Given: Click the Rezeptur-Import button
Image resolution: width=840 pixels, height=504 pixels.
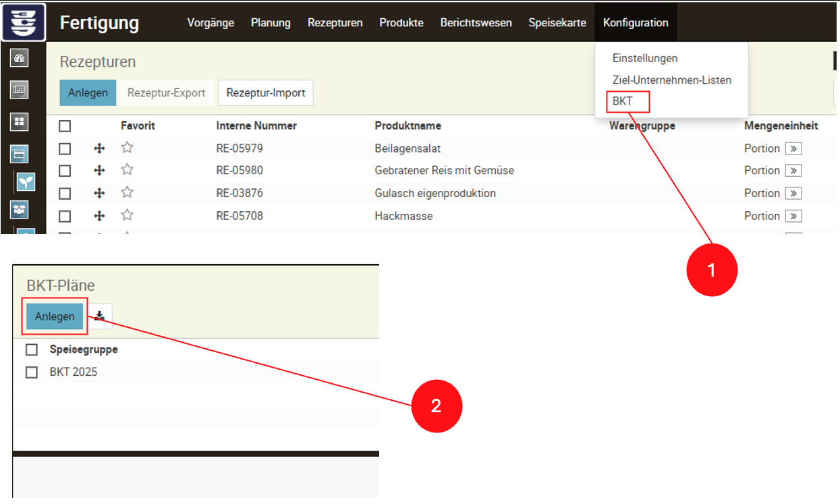Looking at the screenshot, I should 265,93.
